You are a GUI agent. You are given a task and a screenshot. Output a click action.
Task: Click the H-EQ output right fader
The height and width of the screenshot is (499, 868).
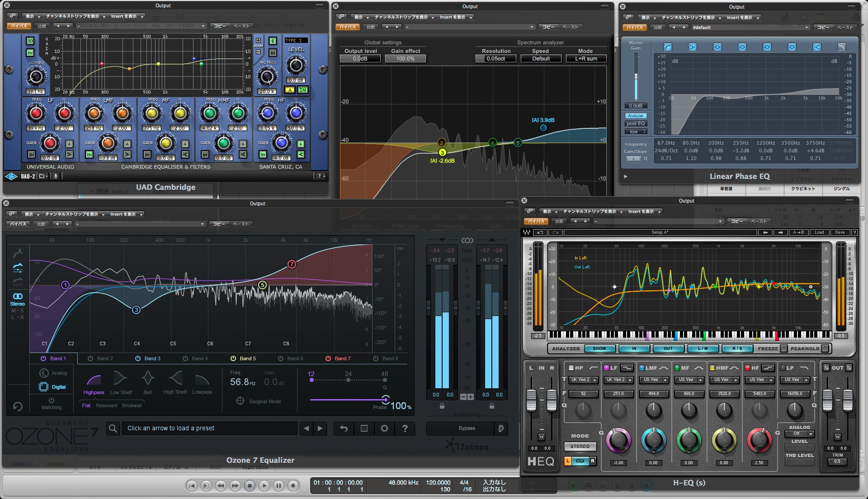point(848,400)
